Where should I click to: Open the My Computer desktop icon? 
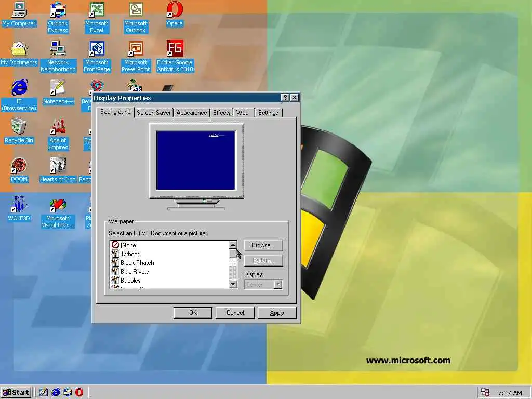point(19,14)
